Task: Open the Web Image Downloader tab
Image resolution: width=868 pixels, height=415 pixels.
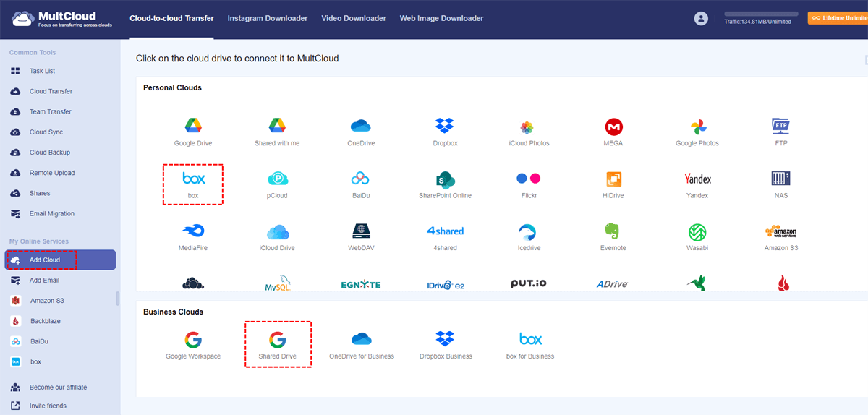Action: pyautogui.click(x=441, y=18)
